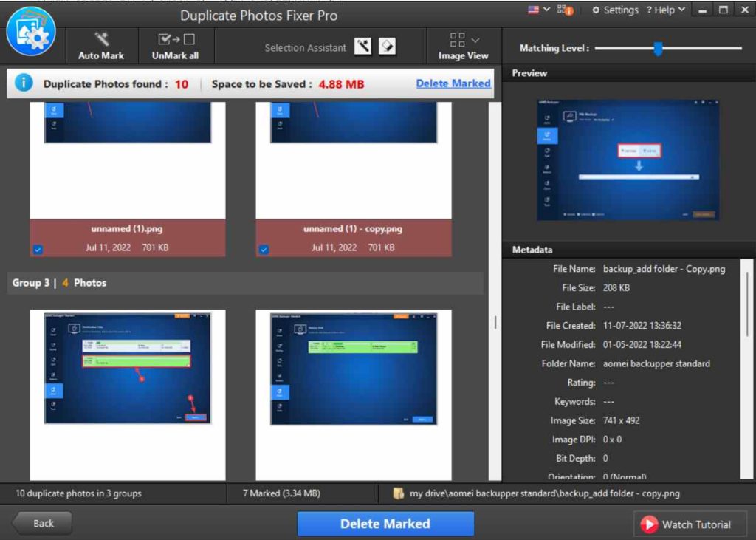
Task: Open the Image View dropdown
Action: pos(475,40)
